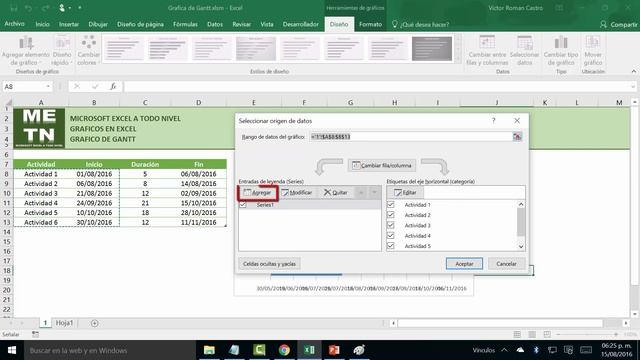Switch to normal view icon in status bar
The image size is (640, 360).
[x=517, y=334]
